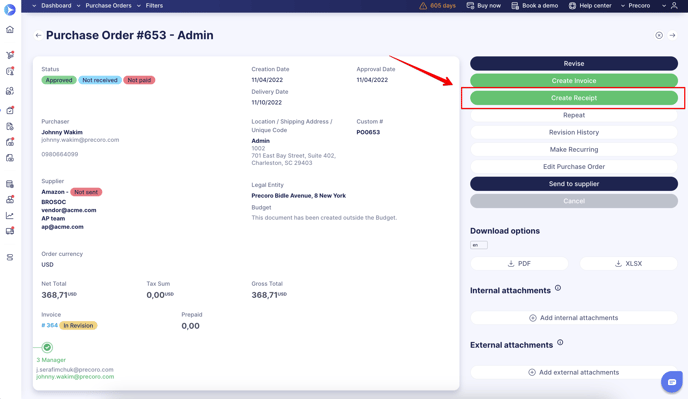Open the Filters menu
Image resolution: width=688 pixels, height=399 pixels.
[150, 6]
